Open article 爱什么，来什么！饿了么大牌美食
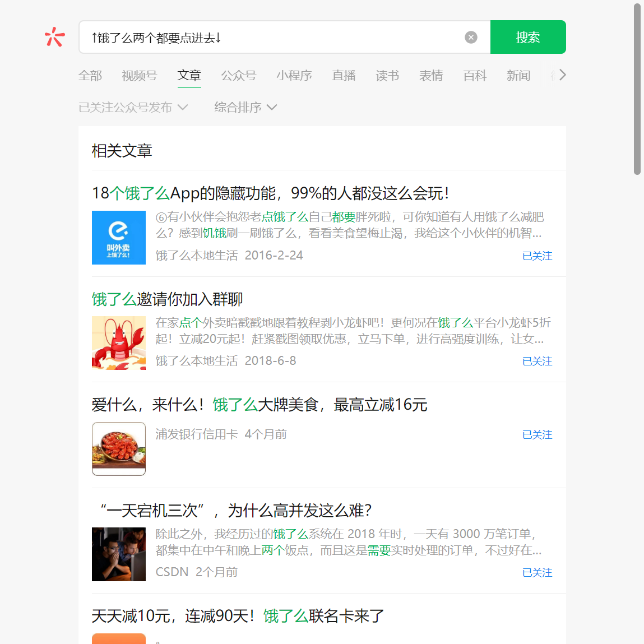 pos(259,405)
